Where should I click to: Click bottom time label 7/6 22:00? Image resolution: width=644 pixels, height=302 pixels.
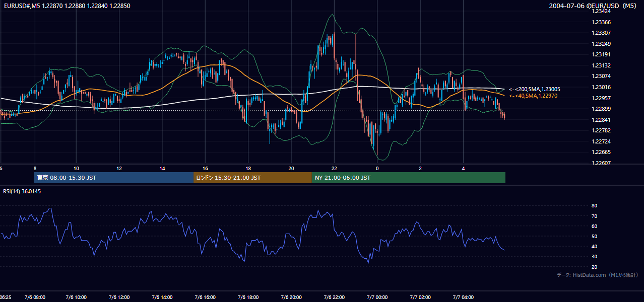point(334,297)
